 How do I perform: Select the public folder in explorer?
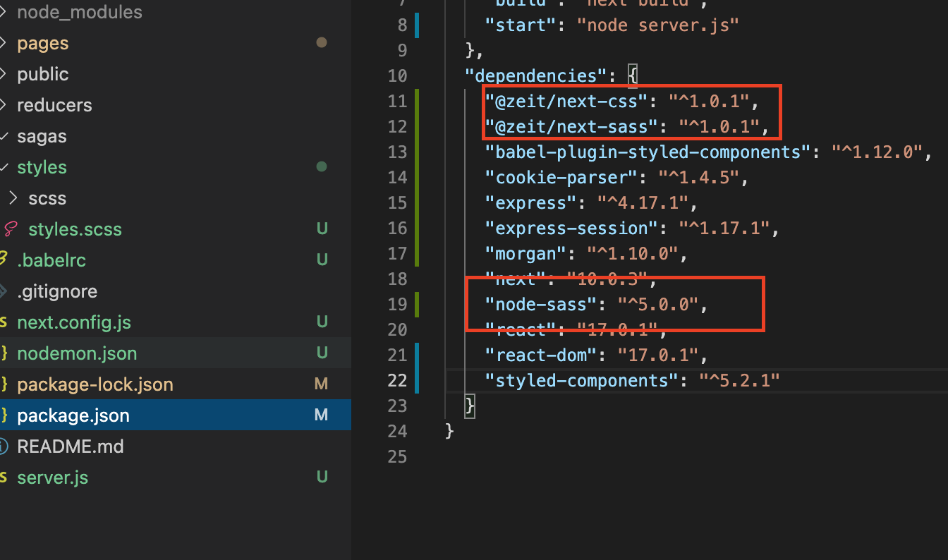176,74
